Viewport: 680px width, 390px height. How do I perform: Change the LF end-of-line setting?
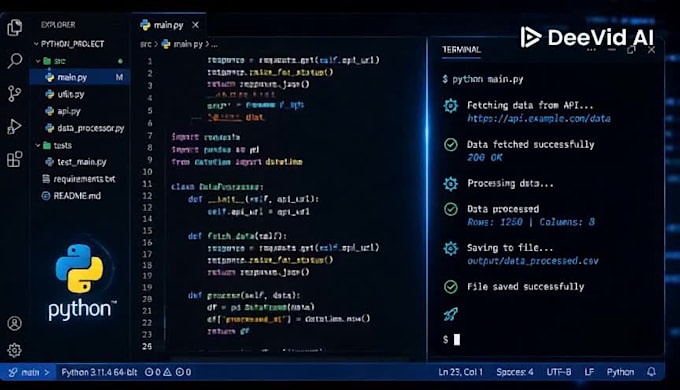coord(589,372)
